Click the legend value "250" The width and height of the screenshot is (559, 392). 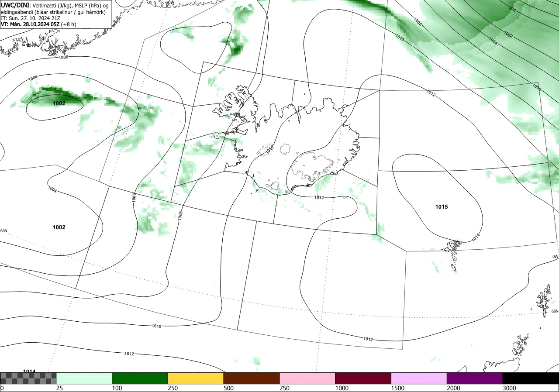pos(173,388)
